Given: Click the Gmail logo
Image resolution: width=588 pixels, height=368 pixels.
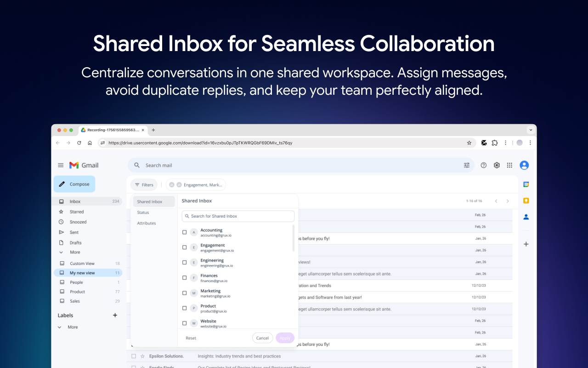Looking at the screenshot, I should (x=84, y=165).
